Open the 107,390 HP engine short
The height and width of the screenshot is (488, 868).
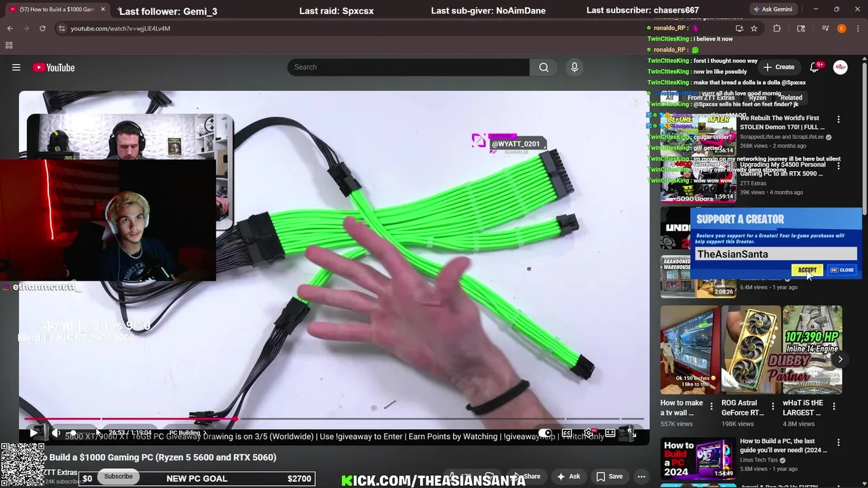point(812,350)
